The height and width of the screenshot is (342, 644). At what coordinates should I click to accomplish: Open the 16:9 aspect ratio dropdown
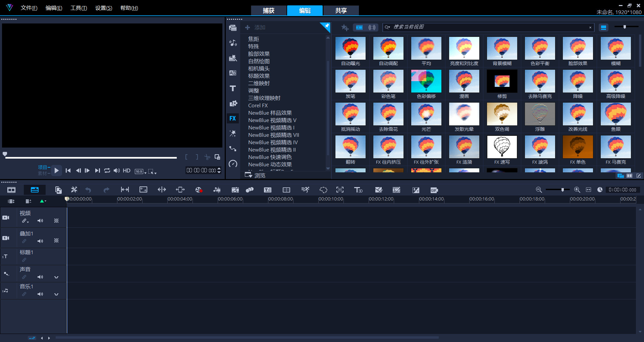(x=141, y=171)
